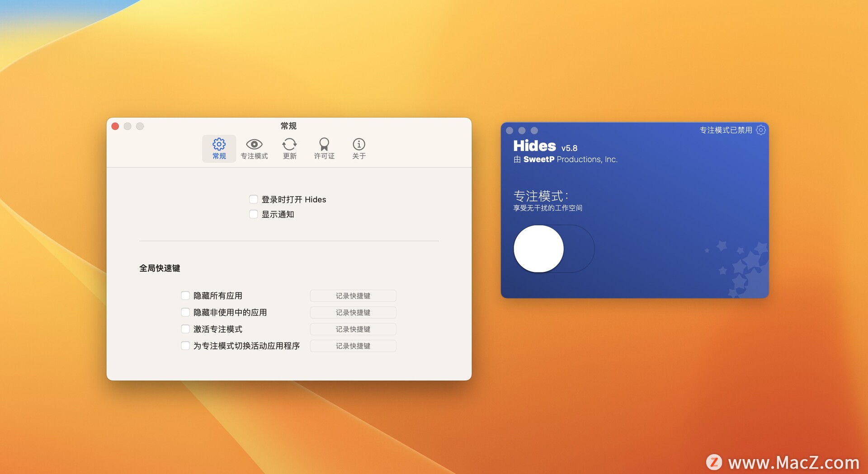This screenshot has height=474, width=868.
Task: Click the Hides v5.8 title logo
Action: coord(535,146)
